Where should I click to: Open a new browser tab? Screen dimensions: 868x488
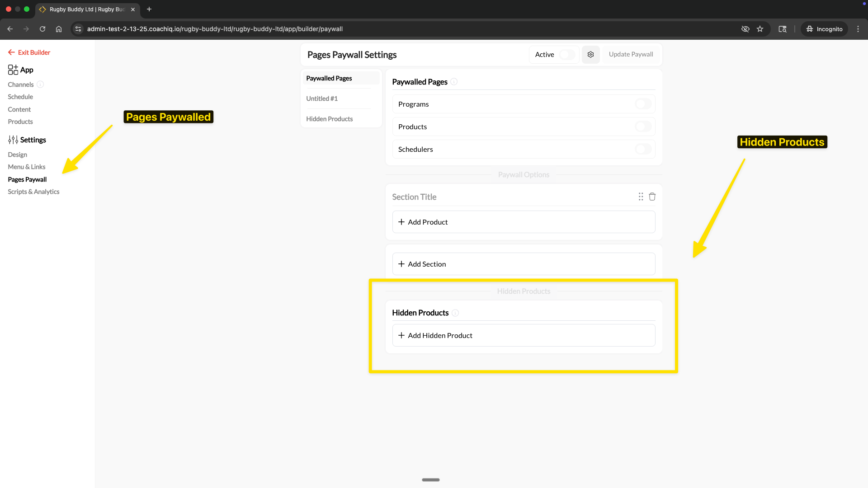149,9
